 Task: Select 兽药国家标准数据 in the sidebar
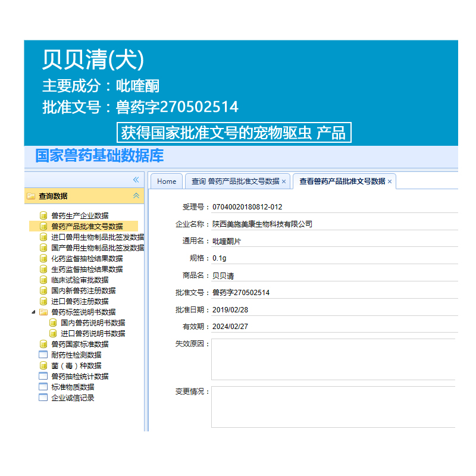(x=80, y=344)
